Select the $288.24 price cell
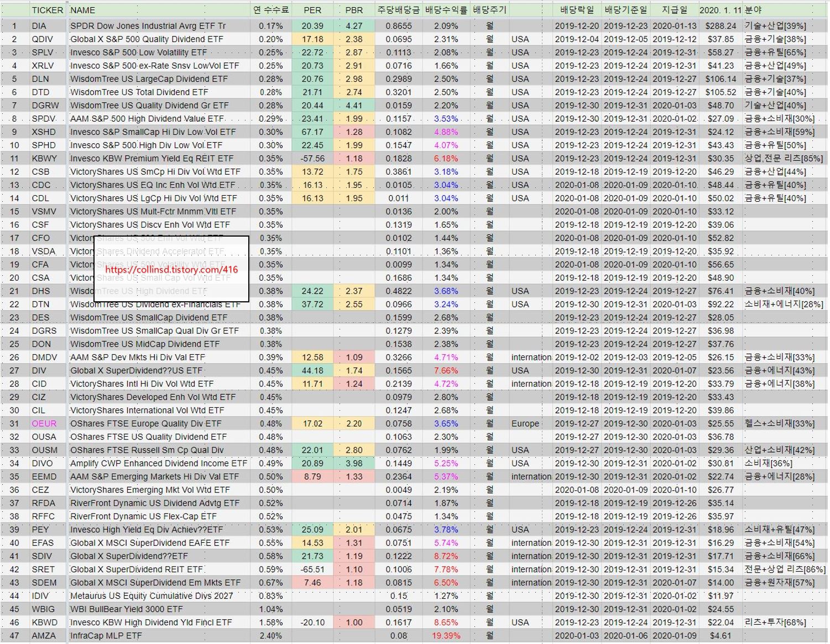Screen dimensions: 830x644 pos(721,26)
